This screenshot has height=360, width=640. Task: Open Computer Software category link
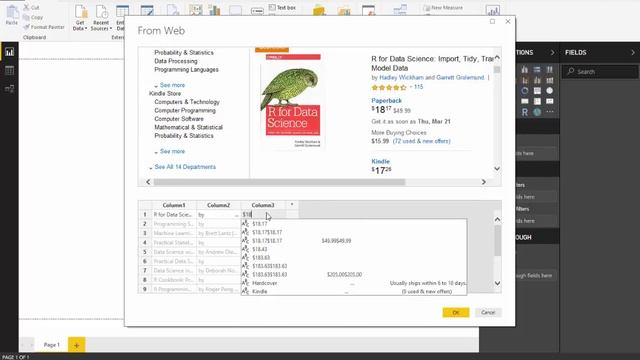pyautogui.click(x=179, y=119)
